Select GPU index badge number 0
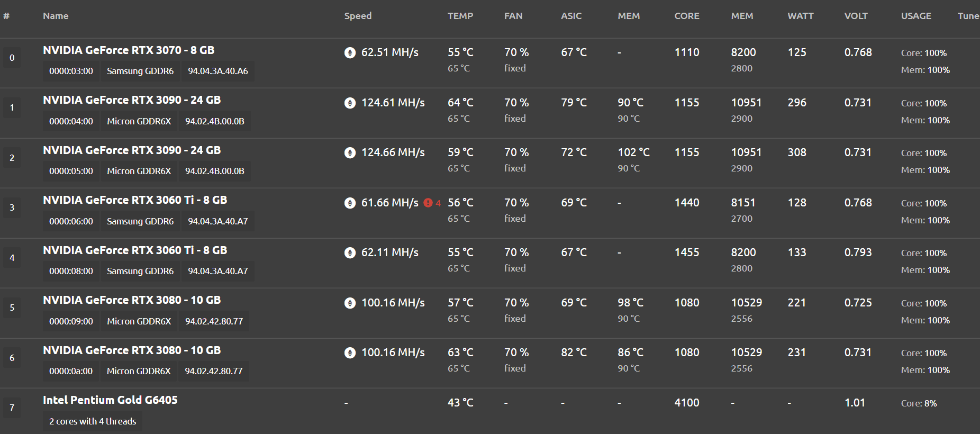980x434 pixels. pyautogui.click(x=12, y=58)
